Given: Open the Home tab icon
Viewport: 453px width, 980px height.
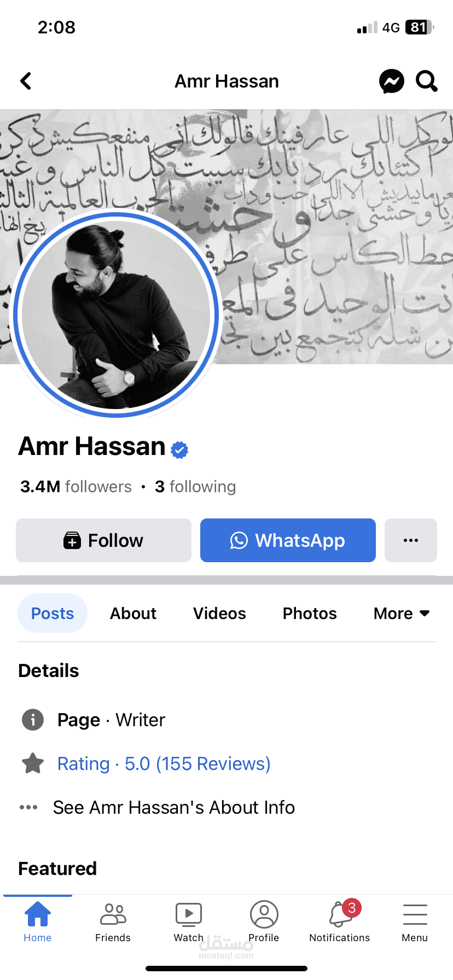Looking at the screenshot, I should click(37, 914).
